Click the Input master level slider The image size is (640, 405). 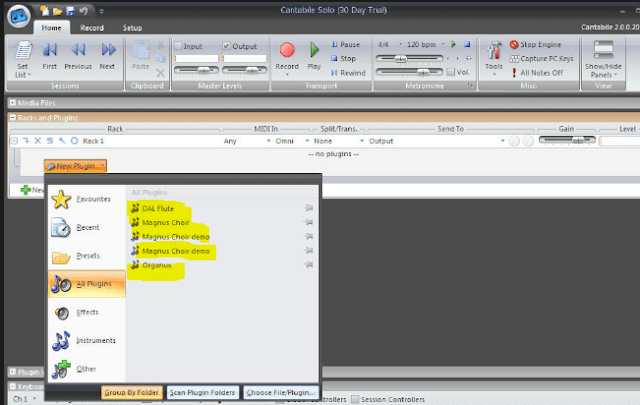click(x=196, y=71)
